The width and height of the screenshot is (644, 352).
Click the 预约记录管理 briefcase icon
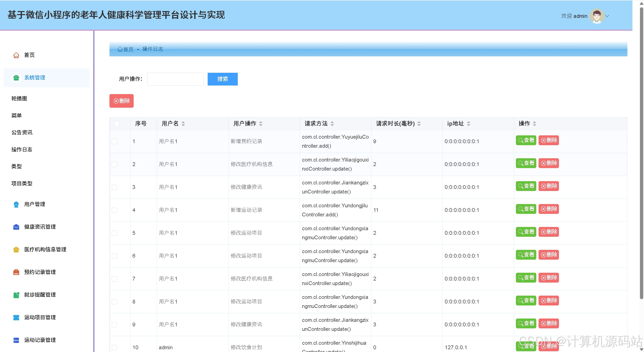point(16,272)
